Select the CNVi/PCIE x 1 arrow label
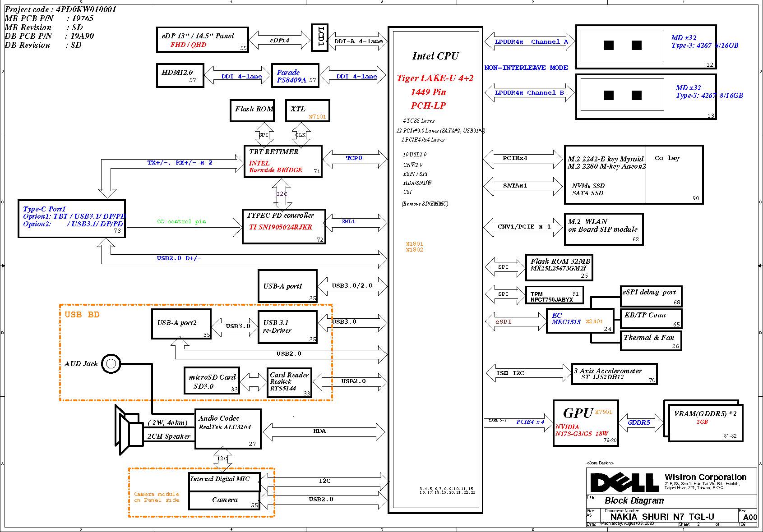This screenshot has height=532, width=763. click(524, 227)
